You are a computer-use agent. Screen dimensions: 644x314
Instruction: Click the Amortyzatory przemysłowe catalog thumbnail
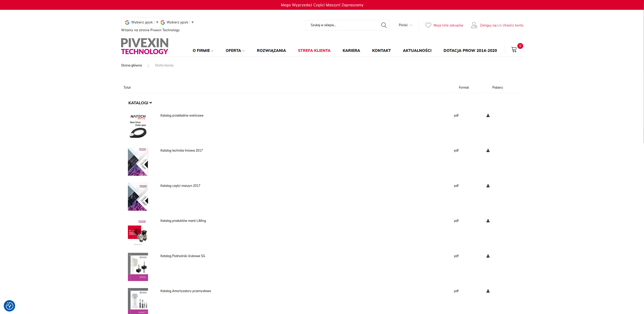tap(138, 301)
